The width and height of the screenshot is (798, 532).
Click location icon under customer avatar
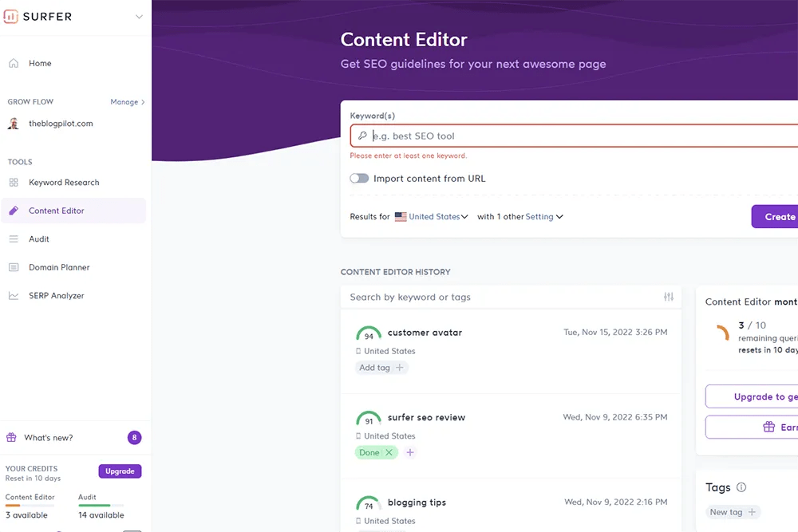tap(358, 351)
